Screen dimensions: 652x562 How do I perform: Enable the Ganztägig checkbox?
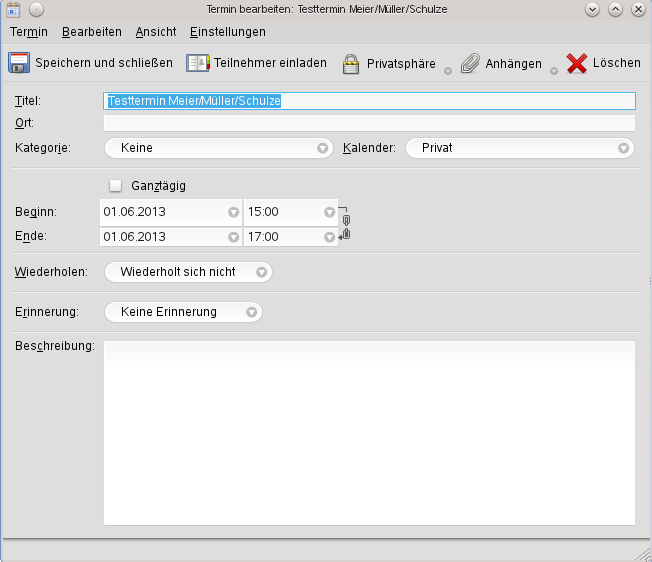115,185
